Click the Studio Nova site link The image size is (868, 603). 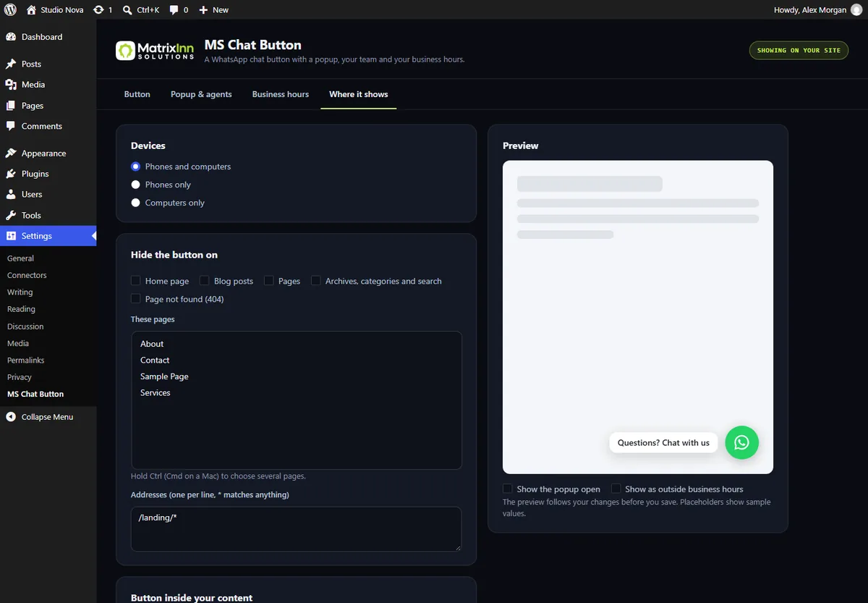pos(62,10)
